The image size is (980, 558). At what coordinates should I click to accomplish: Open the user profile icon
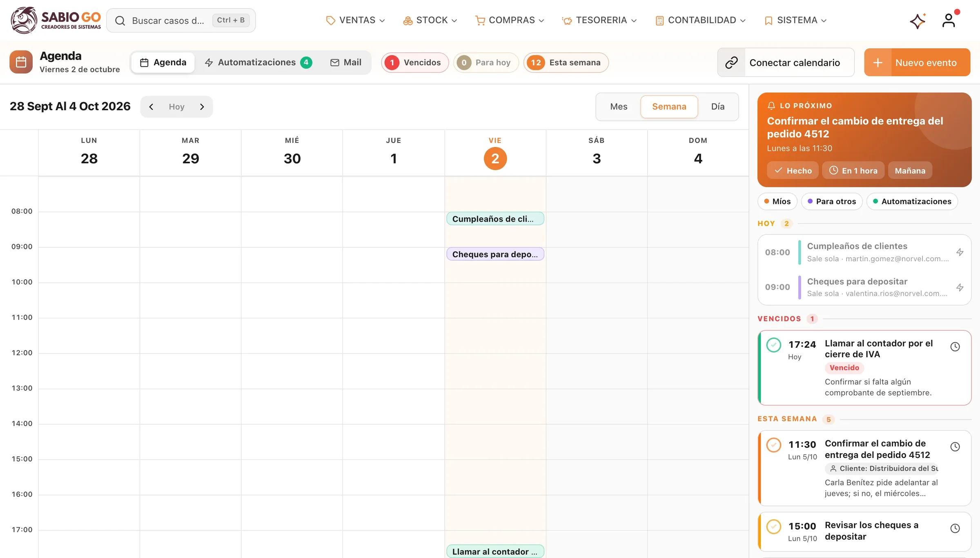949,20
